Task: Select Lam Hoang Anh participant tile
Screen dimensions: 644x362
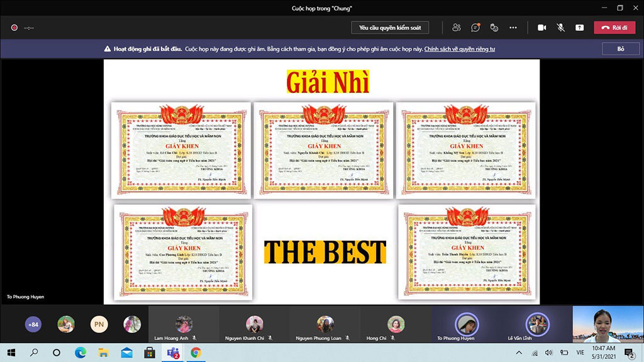Action: (184, 324)
